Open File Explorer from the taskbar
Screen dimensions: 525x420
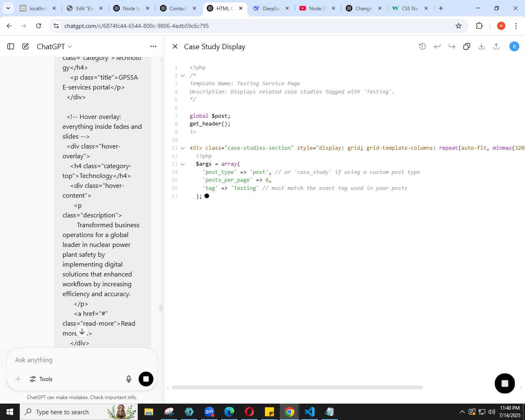(148, 412)
